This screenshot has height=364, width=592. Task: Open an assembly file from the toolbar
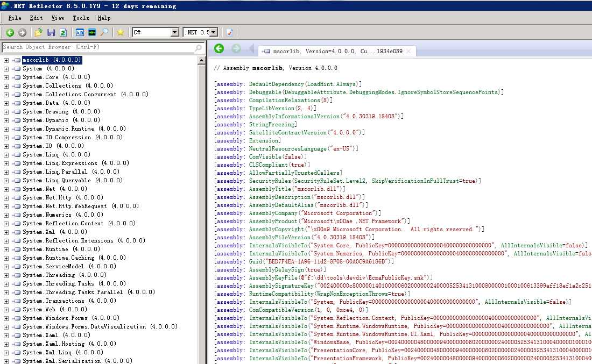(39, 32)
